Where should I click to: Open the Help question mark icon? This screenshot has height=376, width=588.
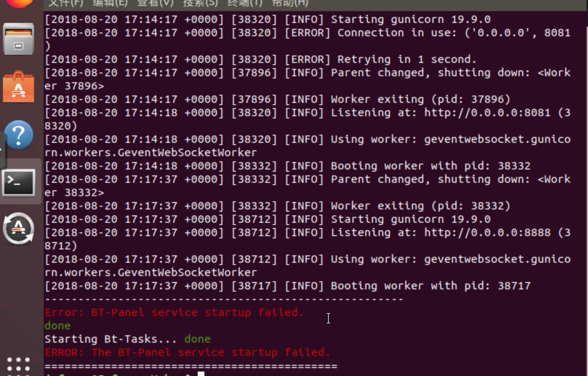pos(19,135)
